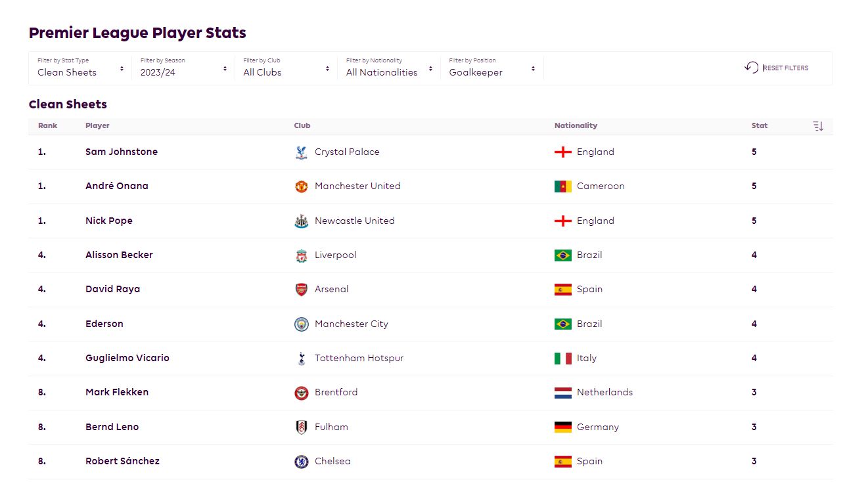Click the Crystal Palace club crest icon
Viewport: 868px width, 482px height.
click(301, 152)
